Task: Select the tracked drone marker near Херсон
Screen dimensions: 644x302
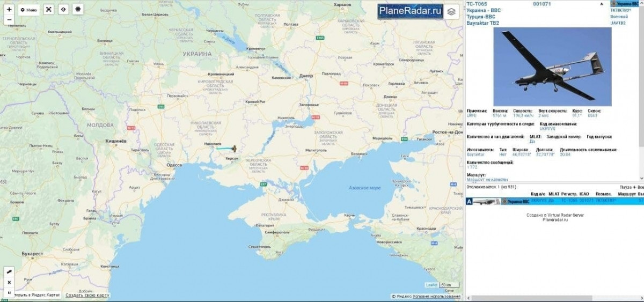Action: point(235,149)
